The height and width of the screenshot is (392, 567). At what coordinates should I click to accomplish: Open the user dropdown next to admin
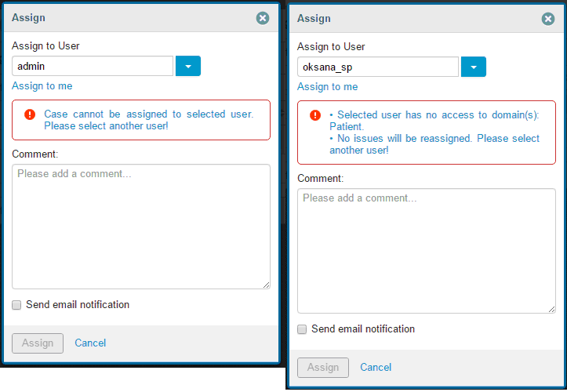[188, 67]
